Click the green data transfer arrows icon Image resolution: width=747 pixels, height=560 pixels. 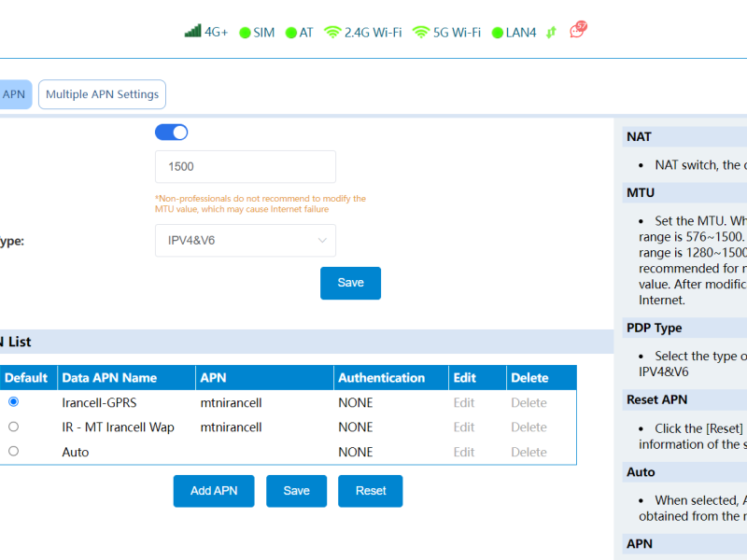click(x=551, y=33)
